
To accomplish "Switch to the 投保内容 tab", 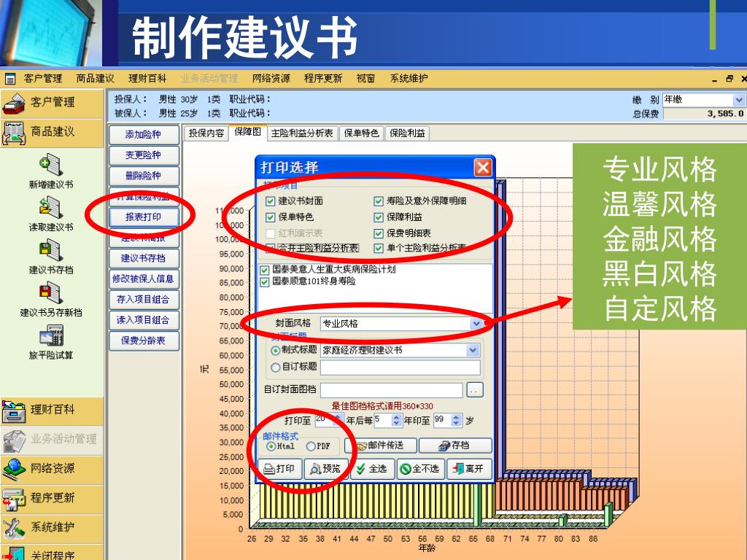I will [x=206, y=133].
